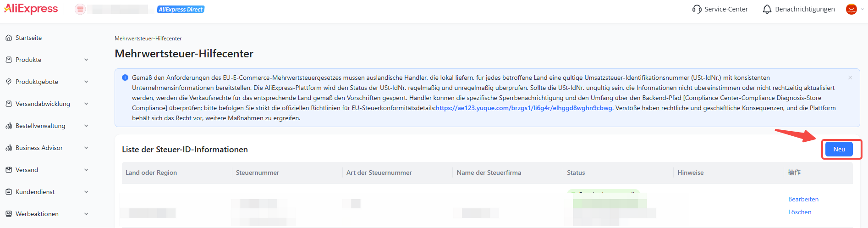Open the yuque.com tax compliance link
868x228 pixels.
tap(524, 108)
